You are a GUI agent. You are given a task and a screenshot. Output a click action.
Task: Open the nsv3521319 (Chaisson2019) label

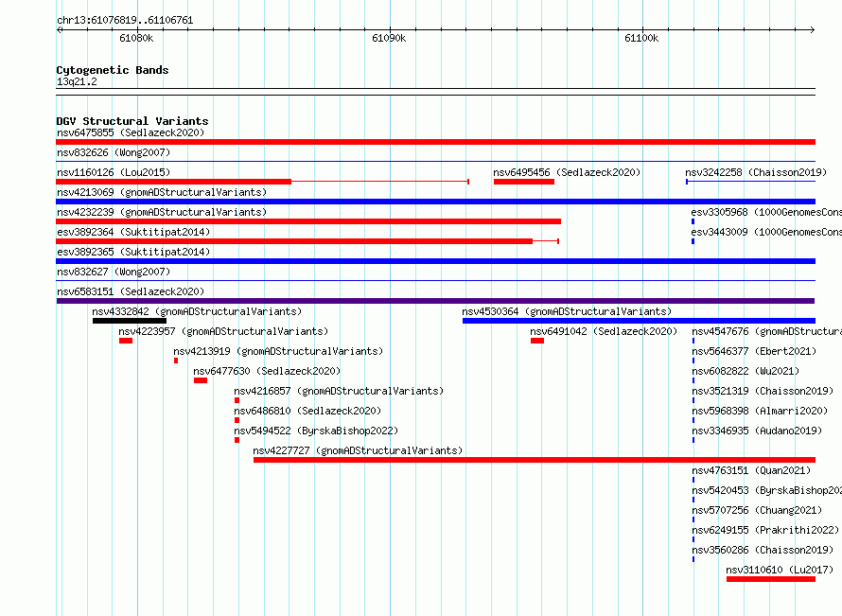click(x=763, y=391)
